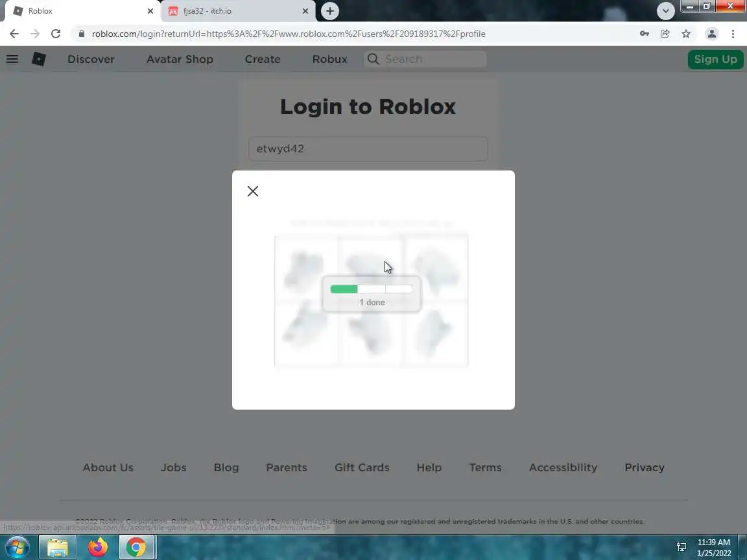The width and height of the screenshot is (747, 560).
Task: Open the Avatar Shop page
Action: 180,59
